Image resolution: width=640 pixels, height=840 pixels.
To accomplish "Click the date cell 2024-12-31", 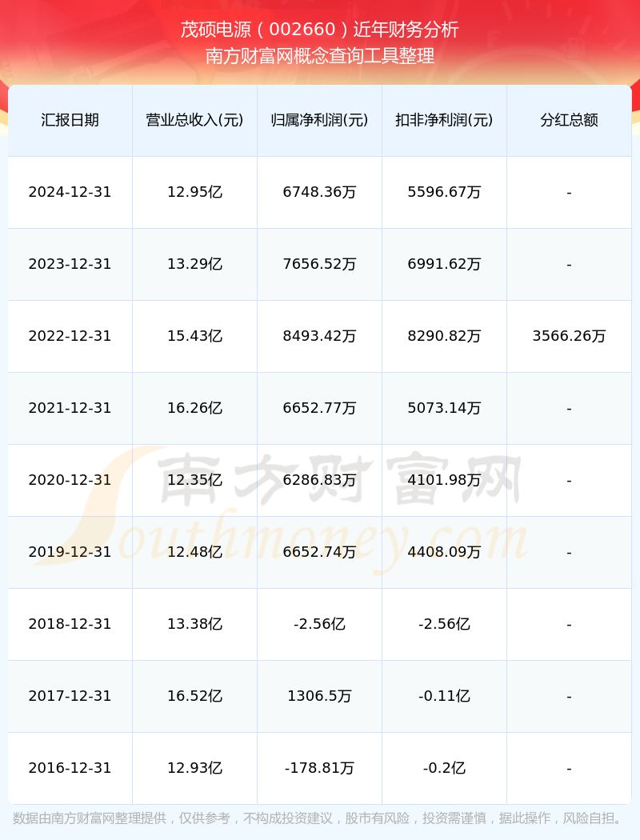I will tap(70, 192).
